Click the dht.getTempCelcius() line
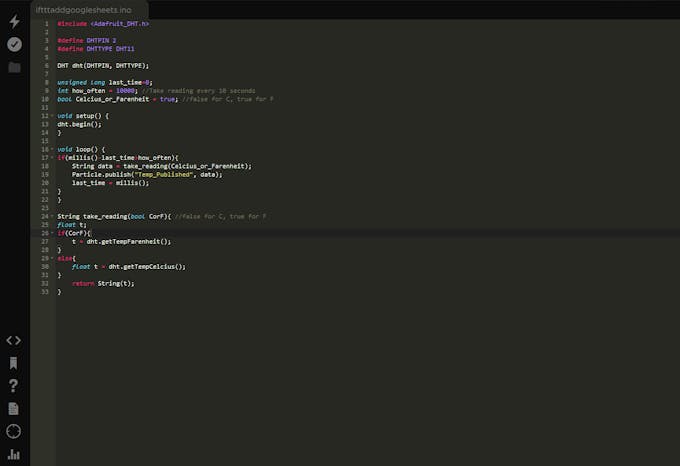This screenshot has height=466, width=680. [x=129, y=267]
